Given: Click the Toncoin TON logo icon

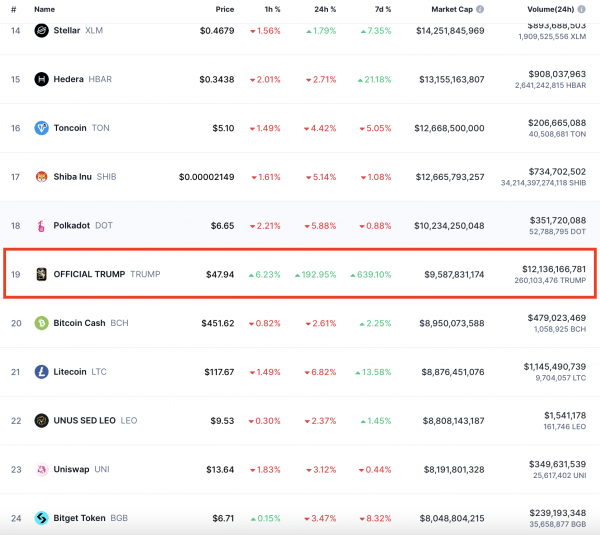Looking at the screenshot, I should pyautogui.click(x=42, y=128).
